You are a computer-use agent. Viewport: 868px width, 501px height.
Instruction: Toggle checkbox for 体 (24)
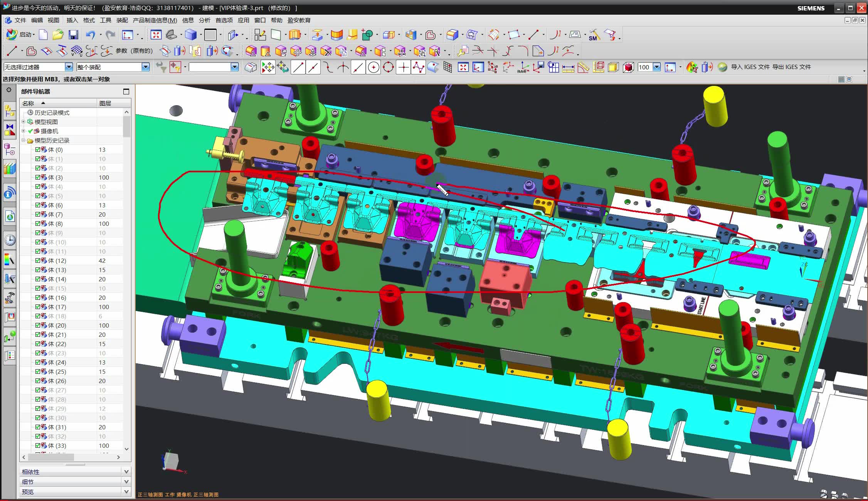pos(38,362)
